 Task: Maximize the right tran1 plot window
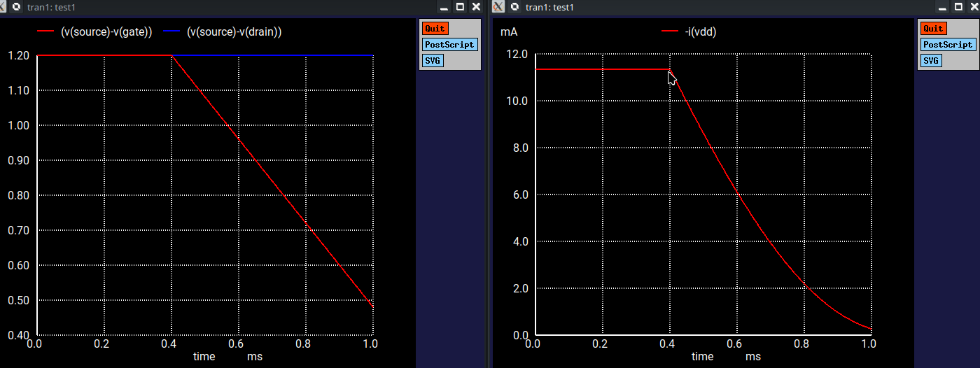[958, 7]
